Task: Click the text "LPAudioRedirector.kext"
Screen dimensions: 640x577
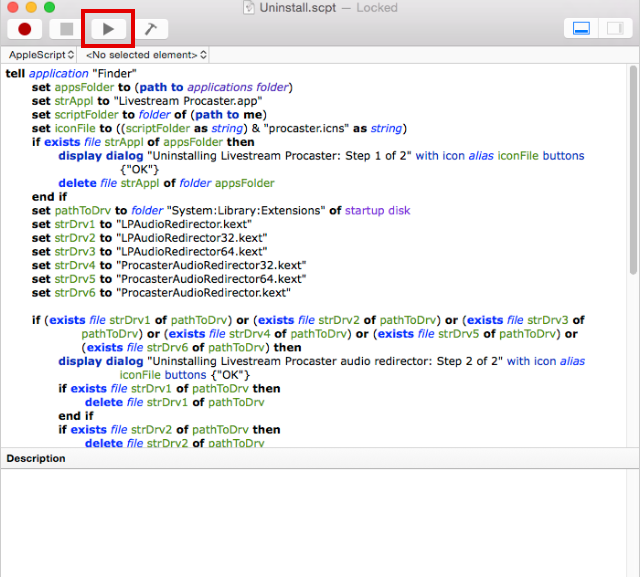Action: click(x=184, y=224)
